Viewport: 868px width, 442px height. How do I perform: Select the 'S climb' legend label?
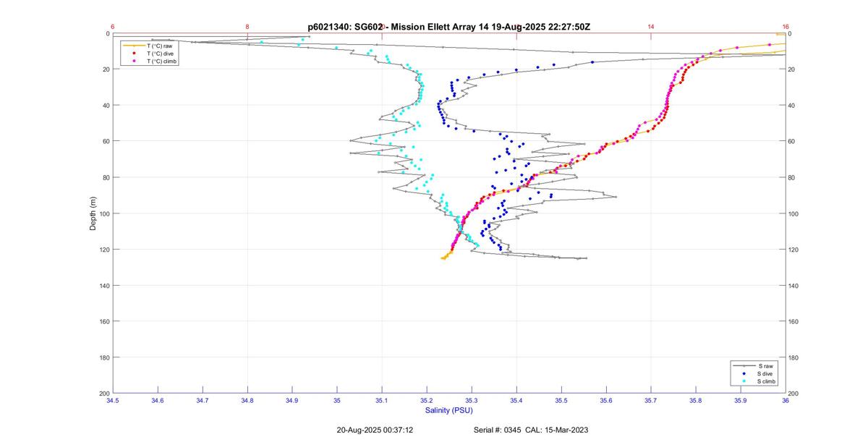click(766, 381)
